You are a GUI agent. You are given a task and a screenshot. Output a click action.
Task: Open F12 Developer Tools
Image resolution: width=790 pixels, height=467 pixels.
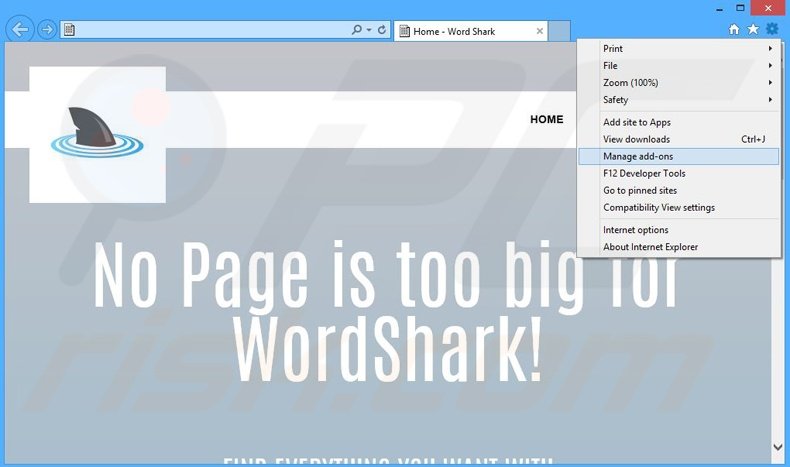679,173
